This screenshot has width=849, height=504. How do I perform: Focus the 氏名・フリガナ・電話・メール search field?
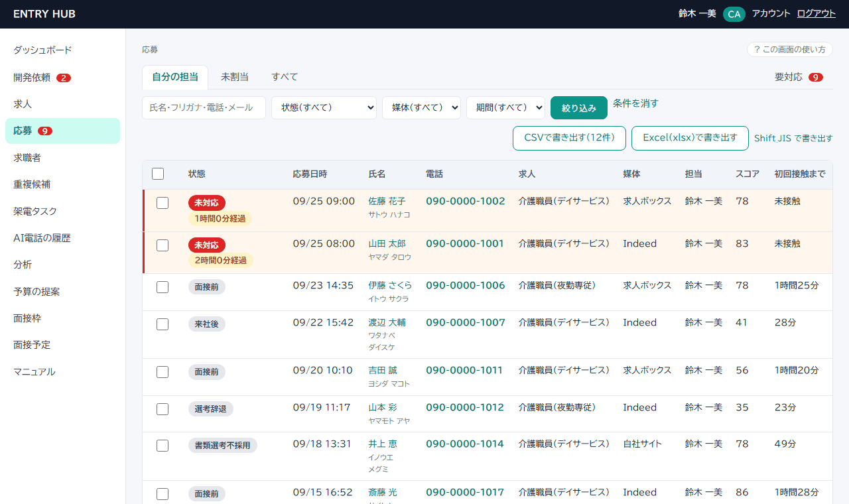pyautogui.click(x=204, y=107)
